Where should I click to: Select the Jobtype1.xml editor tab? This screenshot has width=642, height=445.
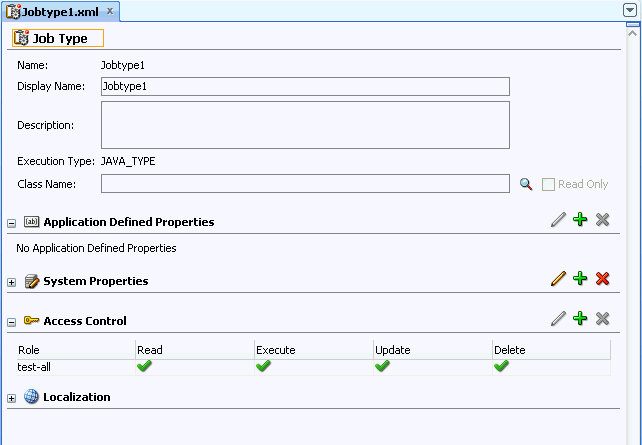coord(61,12)
